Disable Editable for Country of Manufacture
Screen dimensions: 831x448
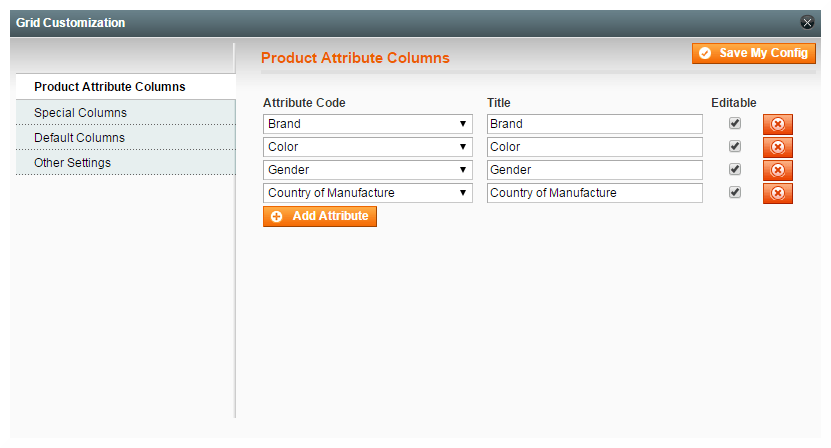[735, 192]
